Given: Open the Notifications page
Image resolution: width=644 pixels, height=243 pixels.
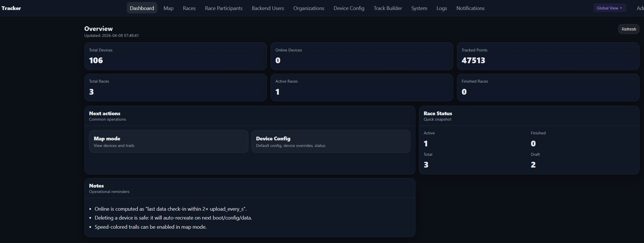Looking at the screenshot, I should [x=470, y=8].
